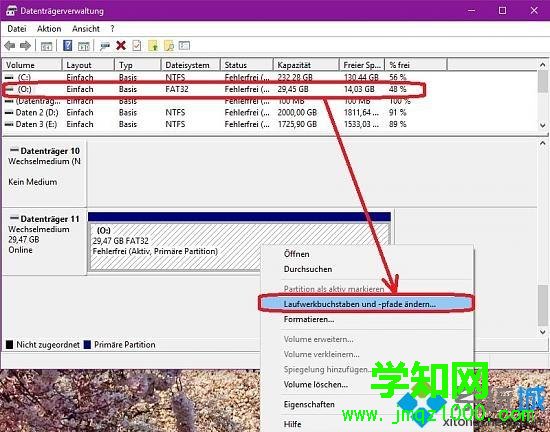Select the Datenträger 11 disk label
Image resolution: width=550 pixels, height=432 pixels.
[44, 241]
